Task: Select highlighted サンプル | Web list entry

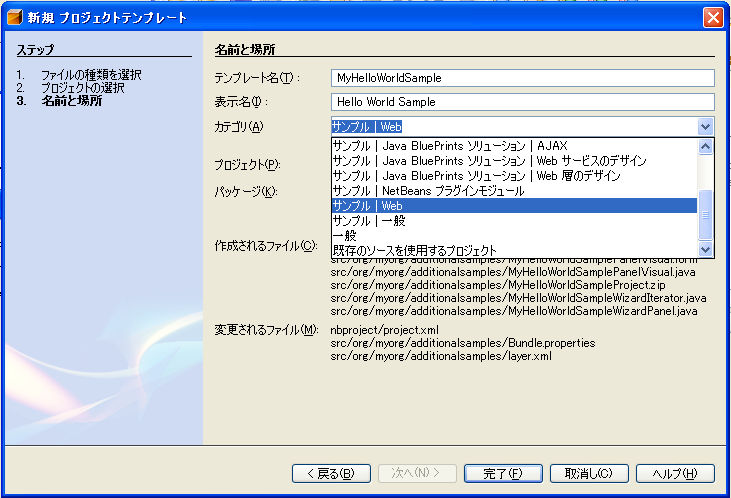Action: 515,206
